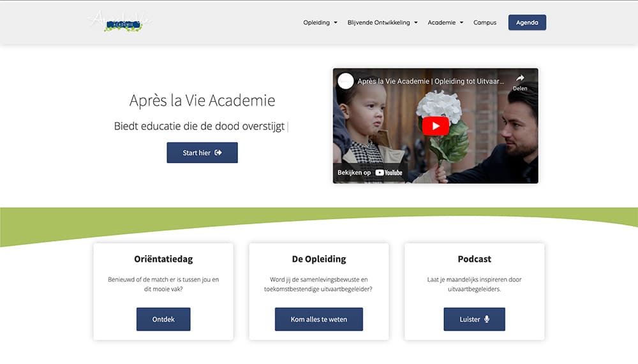Play the YouTube video with red play icon

(435, 126)
